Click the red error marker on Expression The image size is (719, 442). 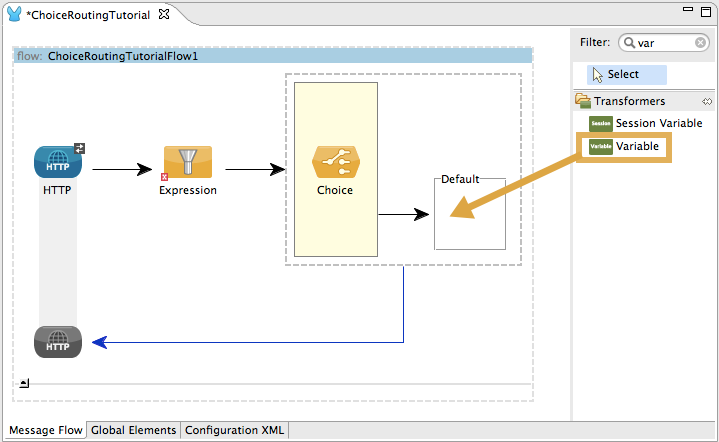coord(163,176)
